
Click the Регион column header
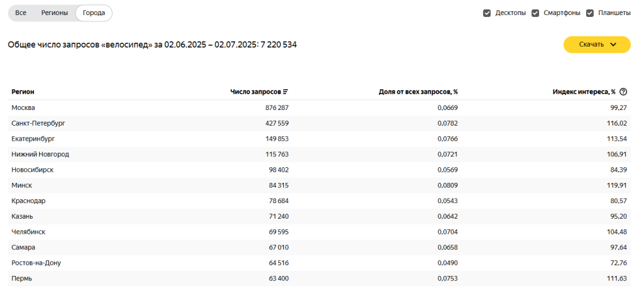(x=23, y=92)
